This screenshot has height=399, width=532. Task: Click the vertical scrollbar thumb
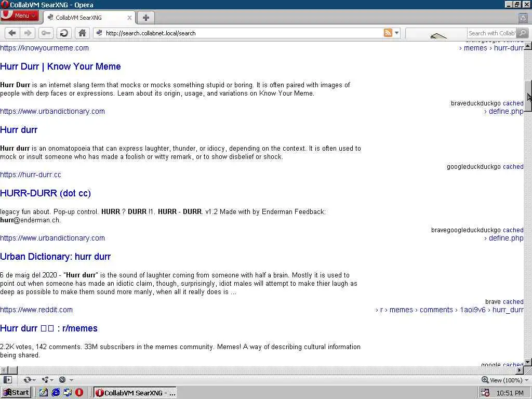pyautogui.click(x=528, y=96)
